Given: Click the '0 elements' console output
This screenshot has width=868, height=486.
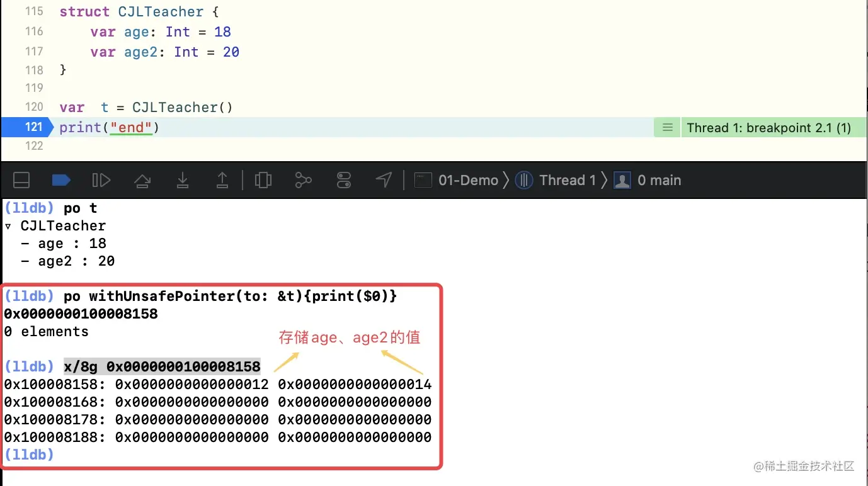Looking at the screenshot, I should click(46, 332).
